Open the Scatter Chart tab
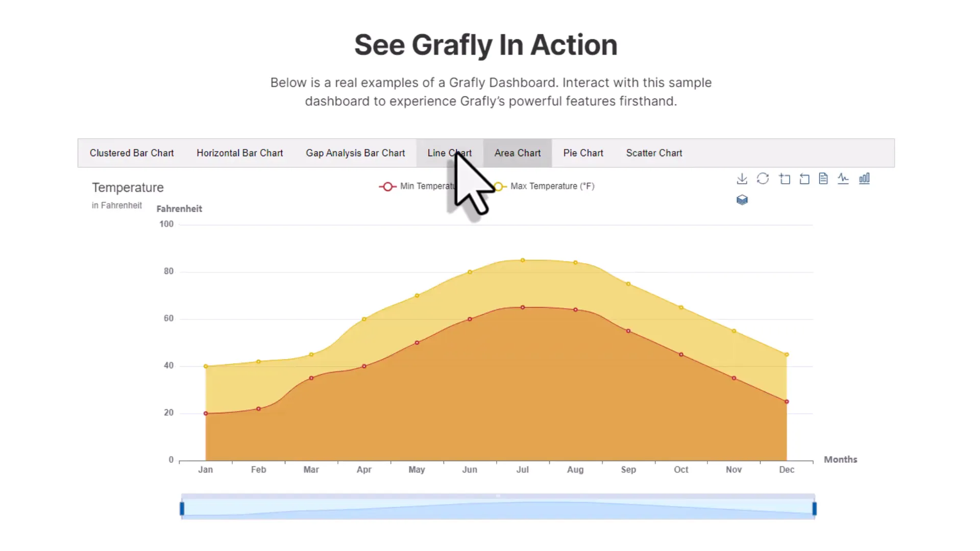 pyautogui.click(x=654, y=153)
